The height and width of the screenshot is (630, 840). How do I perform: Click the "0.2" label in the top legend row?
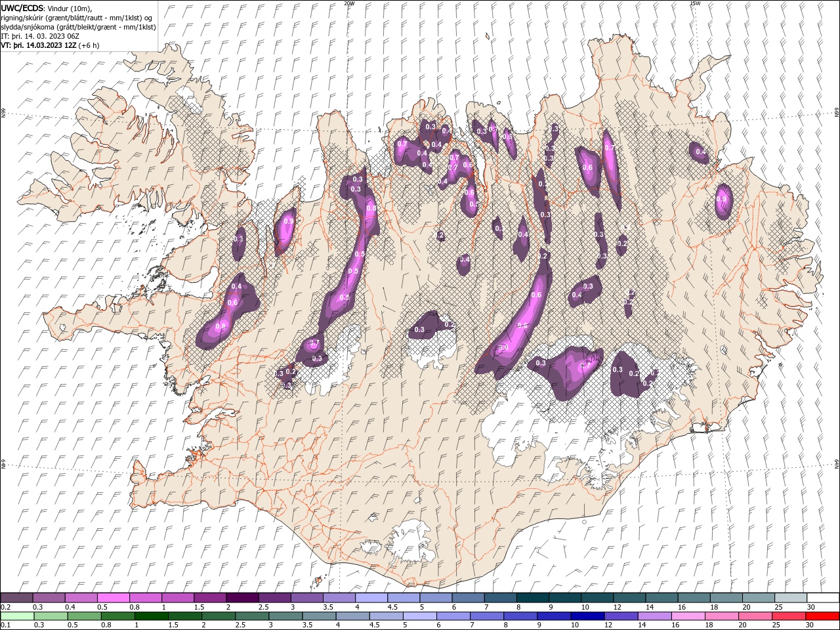click(5, 607)
